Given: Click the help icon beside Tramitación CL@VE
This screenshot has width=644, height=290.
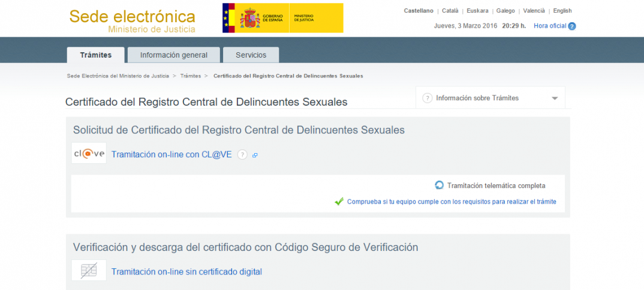Looking at the screenshot, I should tap(242, 155).
